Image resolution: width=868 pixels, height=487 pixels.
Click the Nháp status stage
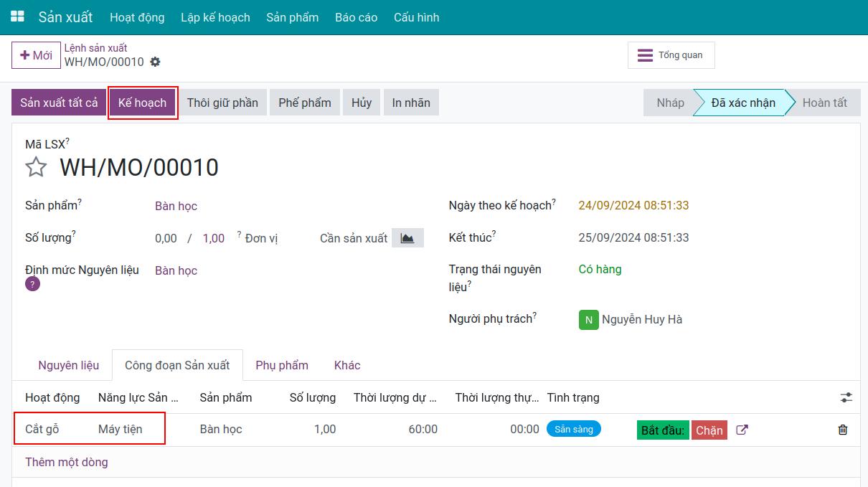tap(670, 103)
